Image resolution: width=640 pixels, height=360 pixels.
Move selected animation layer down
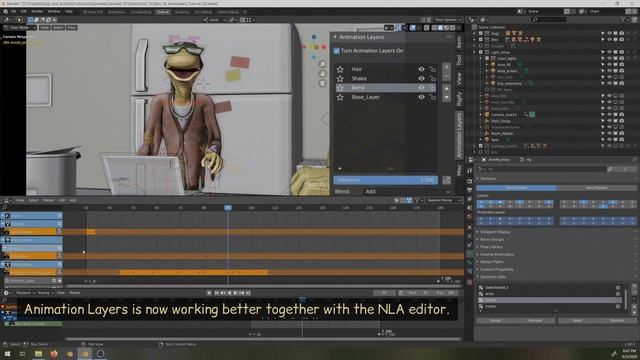click(x=447, y=98)
